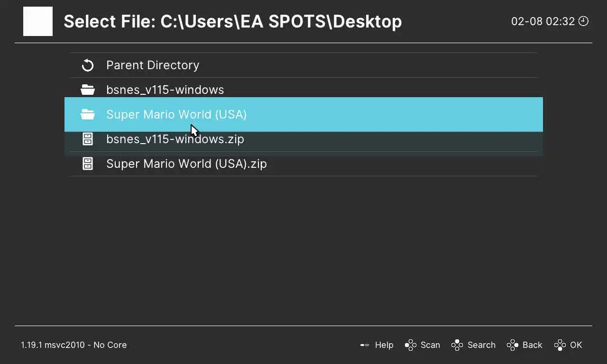Click the Select File path title text
Image resolution: width=607 pixels, height=364 pixels.
[x=232, y=21]
